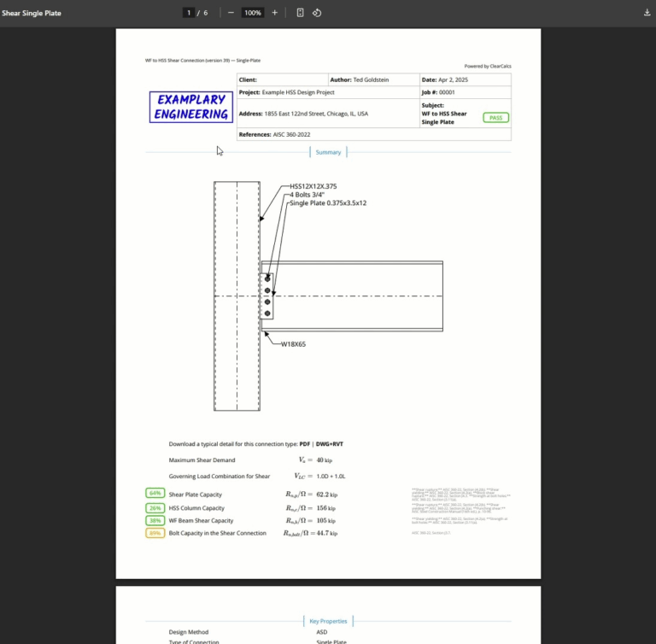This screenshot has width=656, height=644.
Task: Open the PDF typical detail link
Action: 305,444
